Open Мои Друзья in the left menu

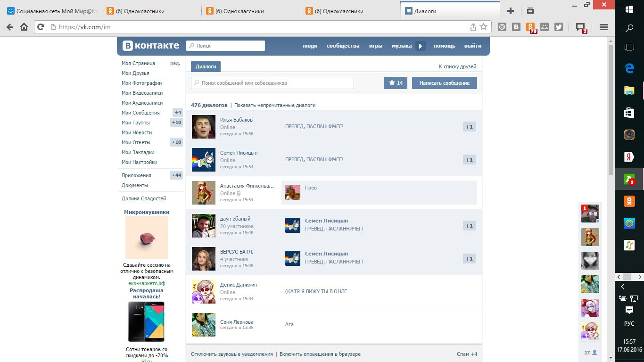[x=135, y=73]
